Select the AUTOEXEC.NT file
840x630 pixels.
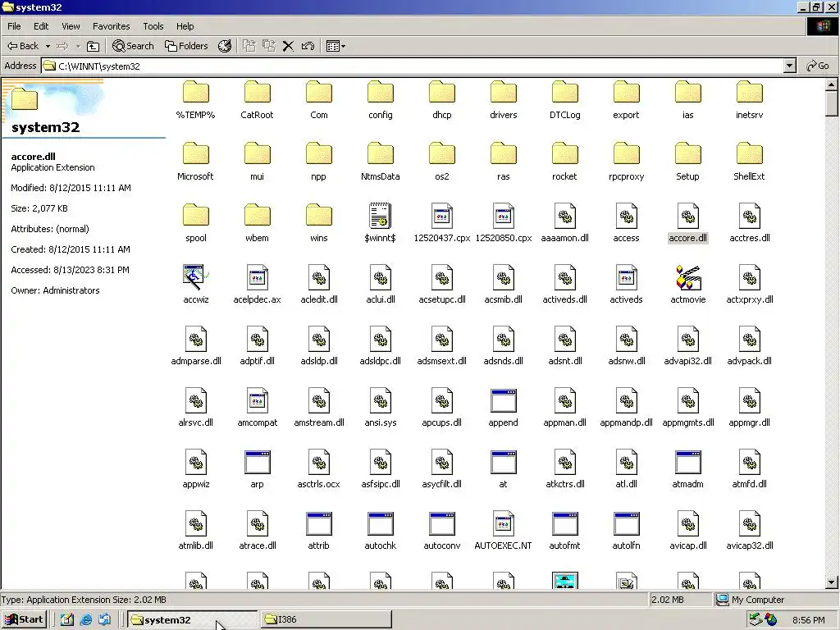click(503, 532)
